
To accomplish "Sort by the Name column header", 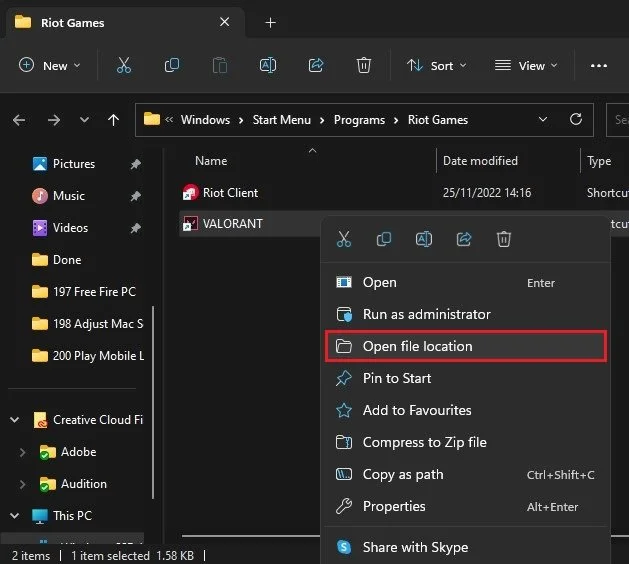I will [x=211, y=161].
